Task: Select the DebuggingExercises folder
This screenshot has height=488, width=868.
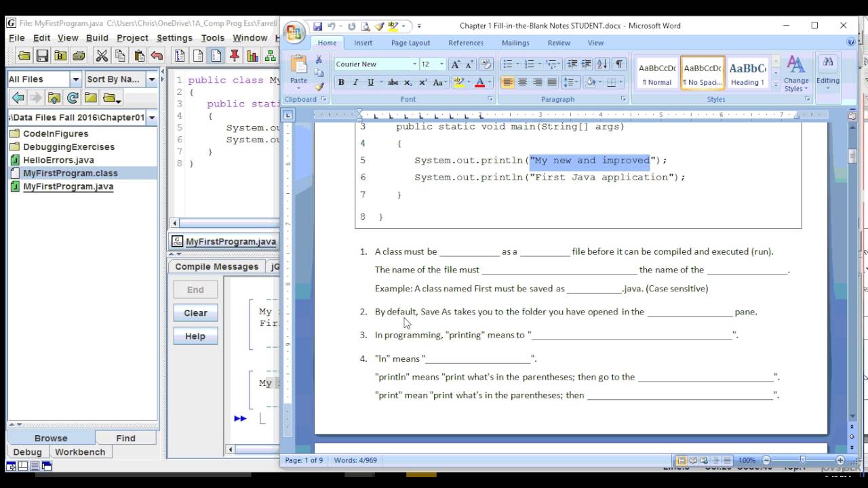Action: (68, 146)
